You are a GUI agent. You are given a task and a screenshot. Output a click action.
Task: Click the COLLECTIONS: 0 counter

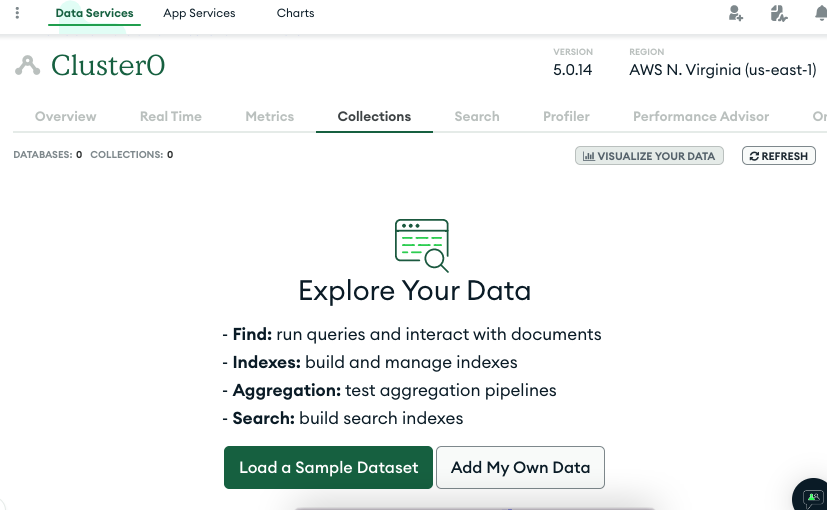click(131, 155)
